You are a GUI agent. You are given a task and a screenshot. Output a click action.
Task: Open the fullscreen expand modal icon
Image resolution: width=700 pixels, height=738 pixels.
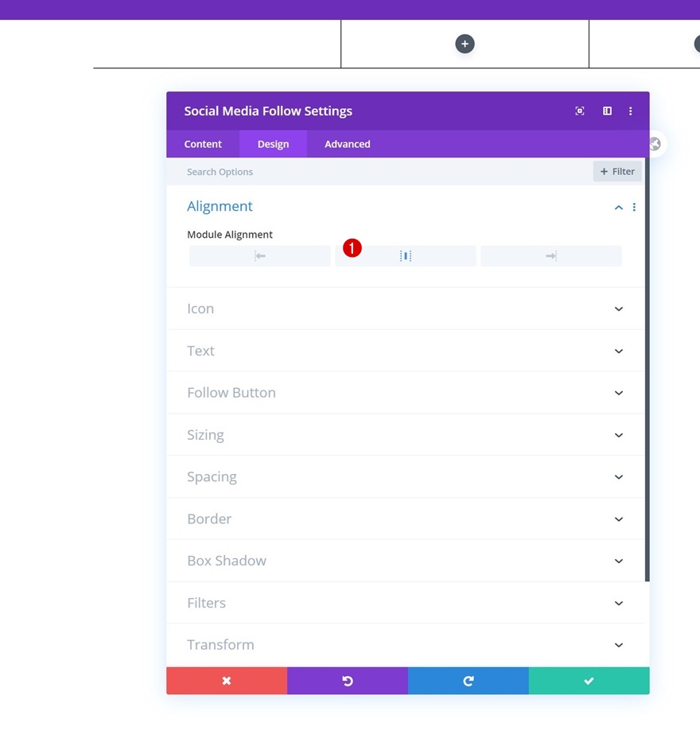click(580, 111)
